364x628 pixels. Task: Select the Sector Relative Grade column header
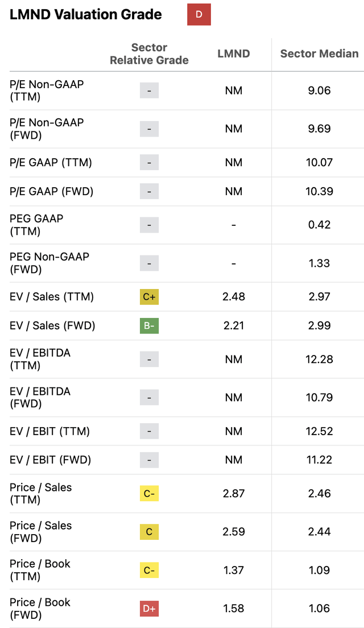(x=149, y=54)
